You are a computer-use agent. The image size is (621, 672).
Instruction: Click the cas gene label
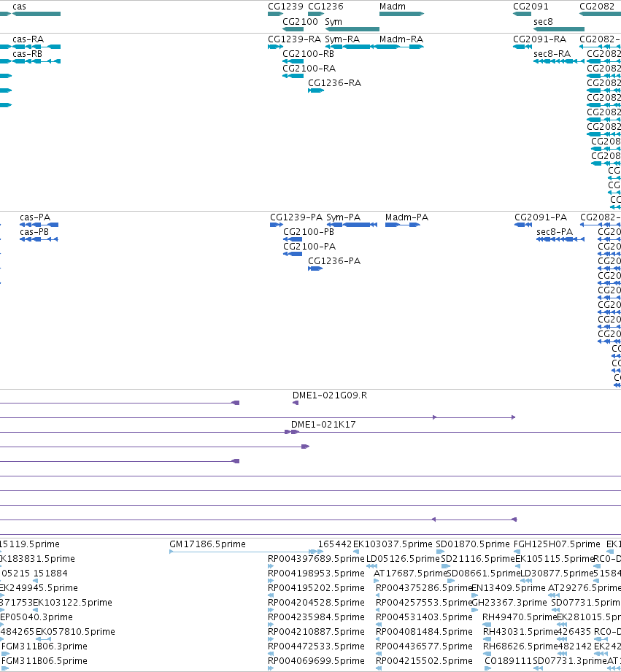19,7
